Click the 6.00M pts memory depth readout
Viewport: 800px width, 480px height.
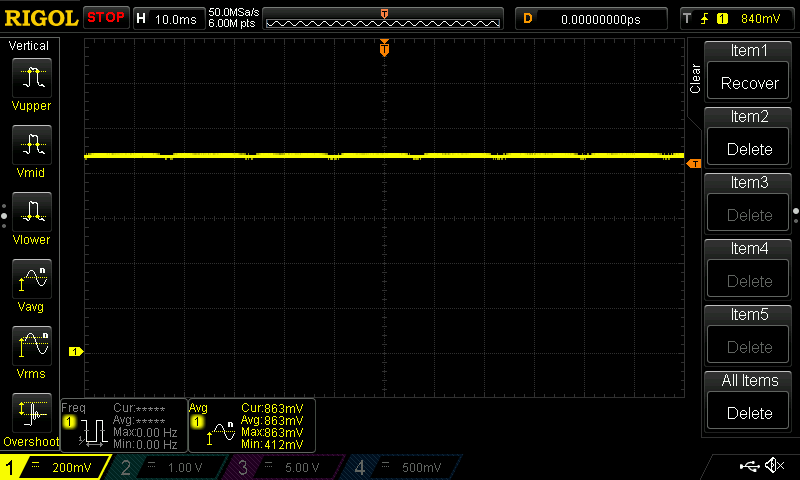(232, 23)
